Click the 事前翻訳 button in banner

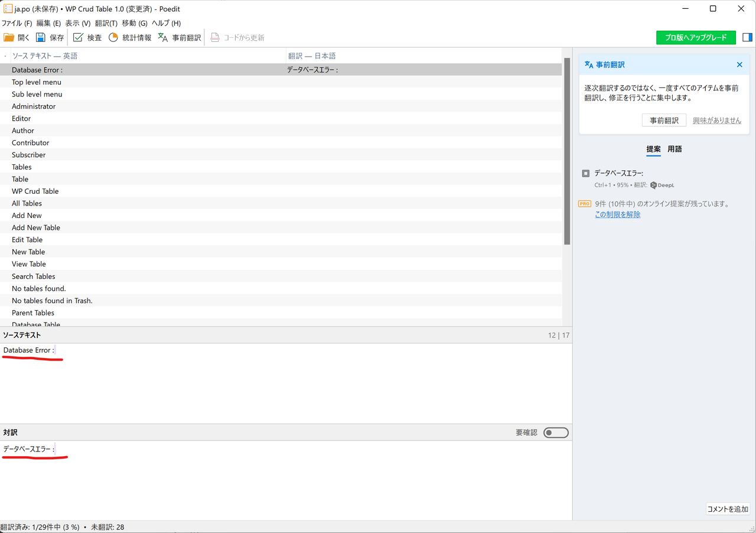point(664,121)
